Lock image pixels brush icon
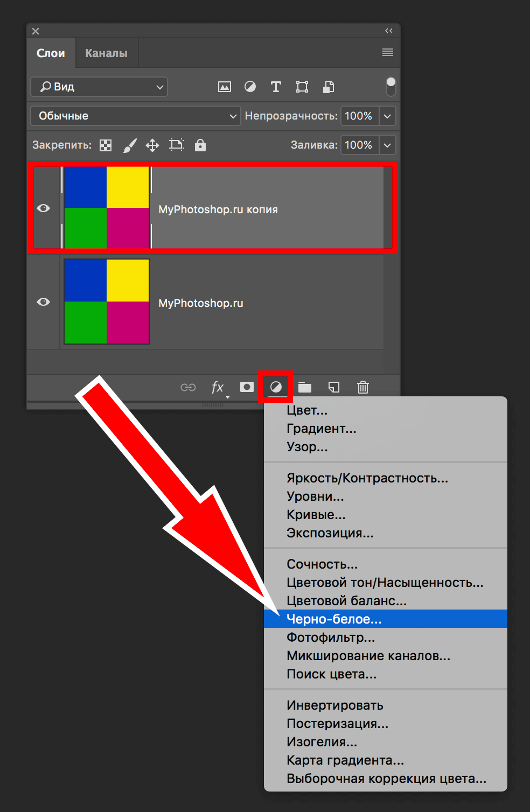Screen dimensions: 530x812 tap(129, 145)
